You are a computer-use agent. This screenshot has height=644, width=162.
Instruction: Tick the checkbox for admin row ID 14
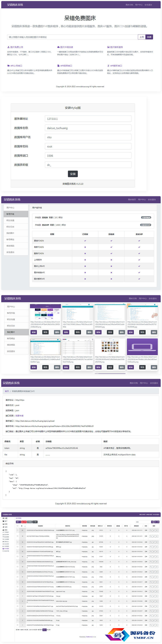(x=17, y=562)
